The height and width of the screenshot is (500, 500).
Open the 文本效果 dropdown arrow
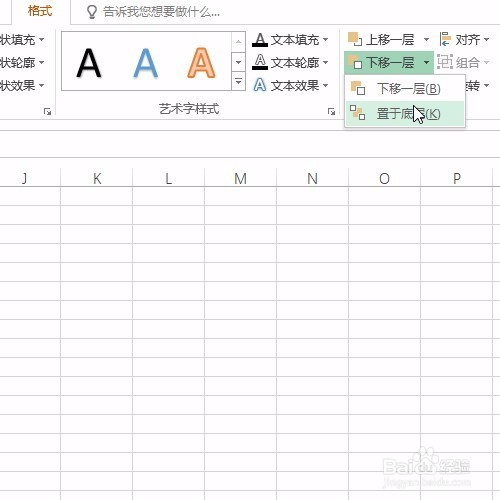(x=325, y=85)
